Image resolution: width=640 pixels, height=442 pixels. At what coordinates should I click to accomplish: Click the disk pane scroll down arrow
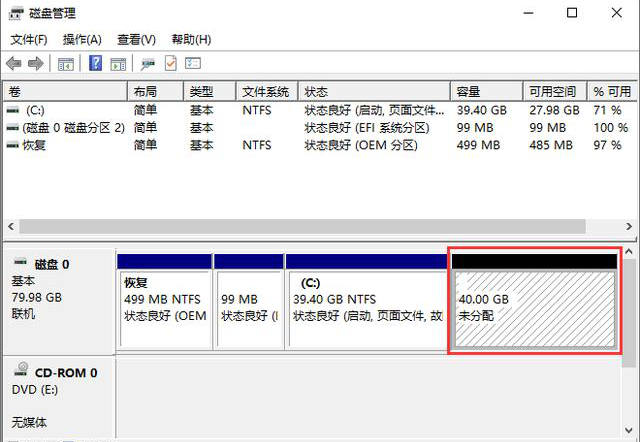pyautogui.click(x=629, y=430)
